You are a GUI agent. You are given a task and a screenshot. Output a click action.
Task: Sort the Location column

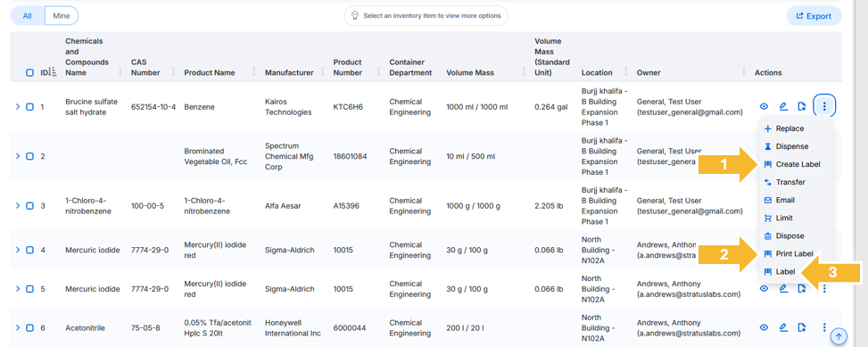tap(626, 72)
